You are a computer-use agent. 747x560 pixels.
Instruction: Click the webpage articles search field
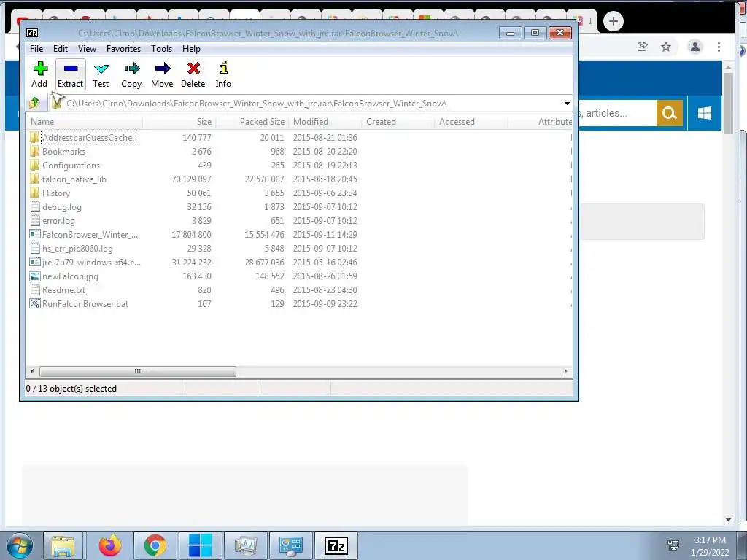(x=617, y=113)
